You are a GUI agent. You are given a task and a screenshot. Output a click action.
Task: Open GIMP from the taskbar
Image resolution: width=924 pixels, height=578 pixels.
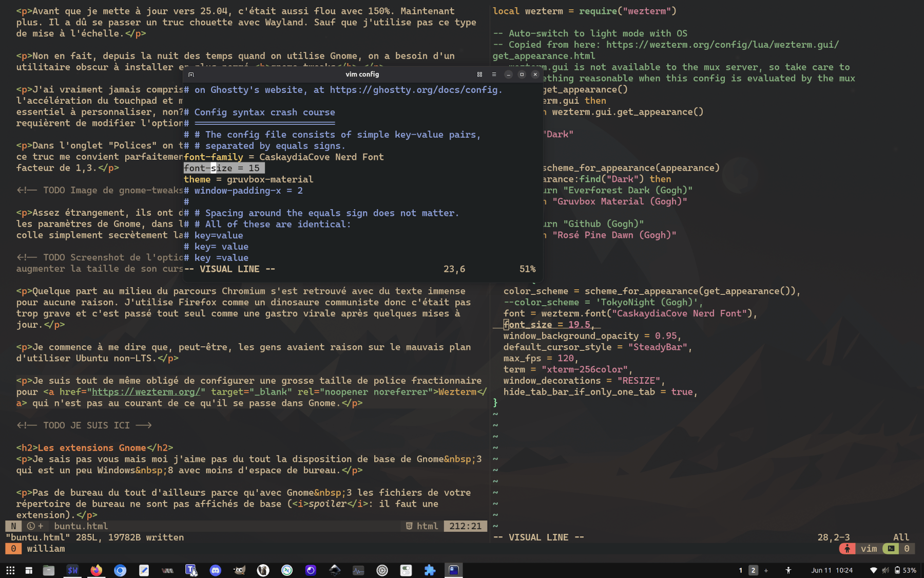click(239, 570)
